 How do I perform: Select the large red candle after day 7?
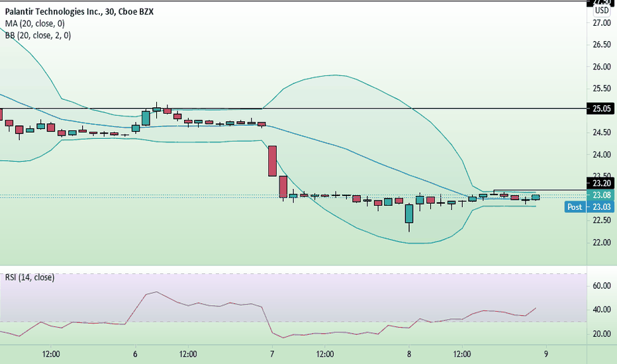272,161
